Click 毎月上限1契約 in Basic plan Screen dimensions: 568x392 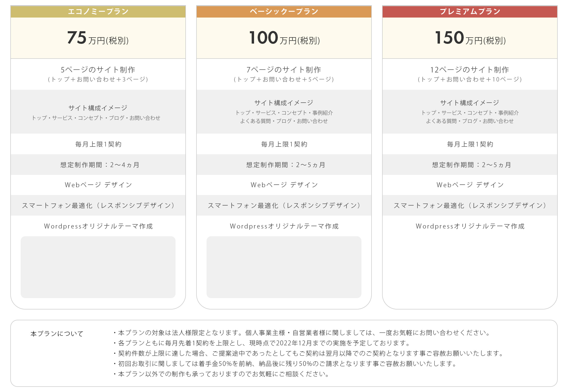[284, 144]
